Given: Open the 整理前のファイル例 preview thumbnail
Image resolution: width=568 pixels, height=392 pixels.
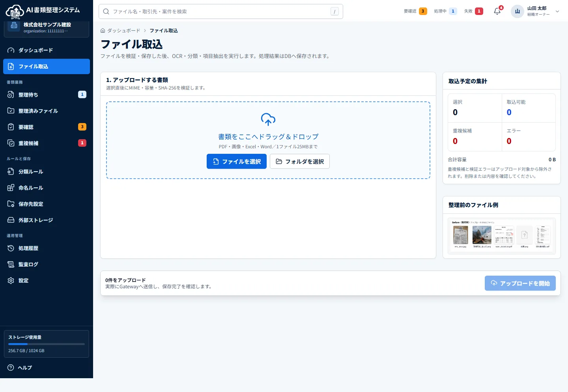Looking at the screenshot, I should click(x=502, y=236).
